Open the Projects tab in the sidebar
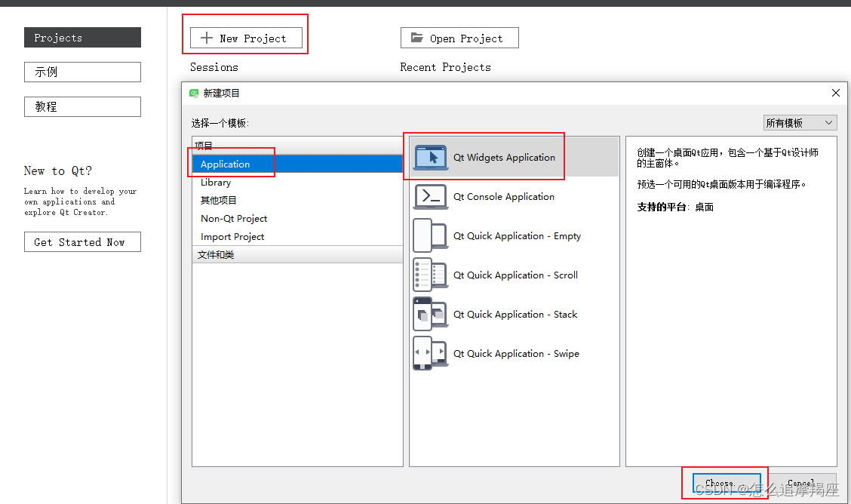This screenshot has height=504, width=851. (82, 38)
